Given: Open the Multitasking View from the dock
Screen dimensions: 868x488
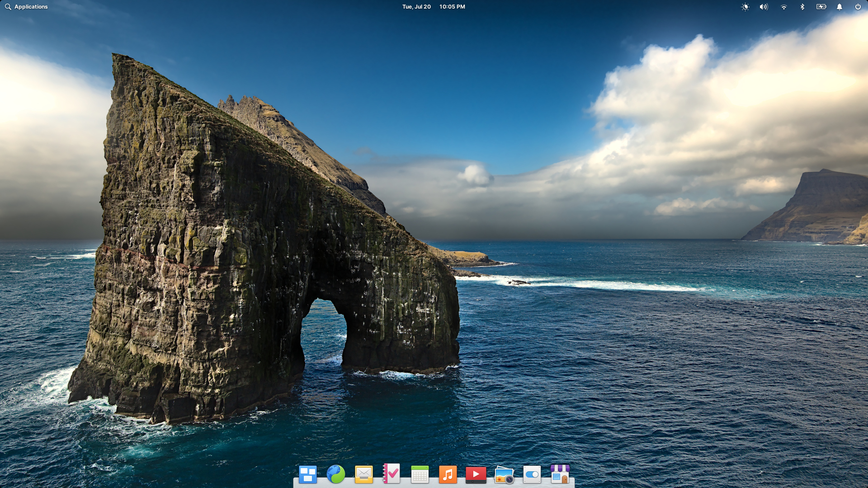Looking at the screenshot, I should (308, 474).
